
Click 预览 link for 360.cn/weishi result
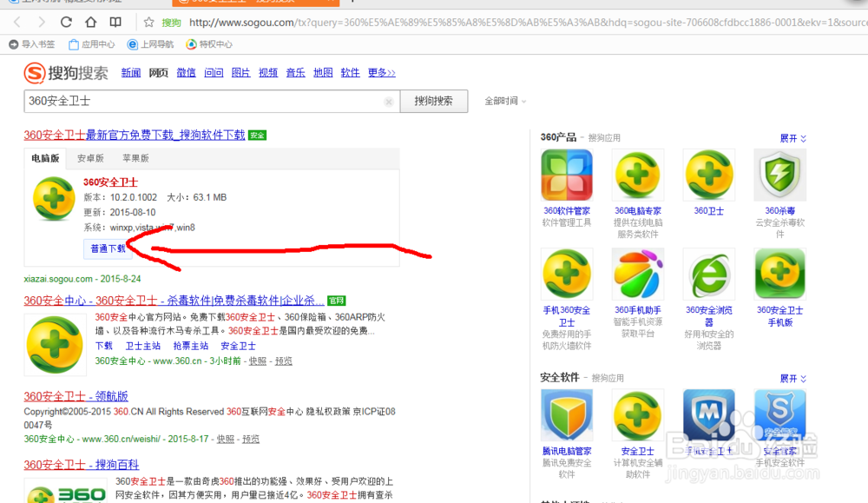(251, 440)
